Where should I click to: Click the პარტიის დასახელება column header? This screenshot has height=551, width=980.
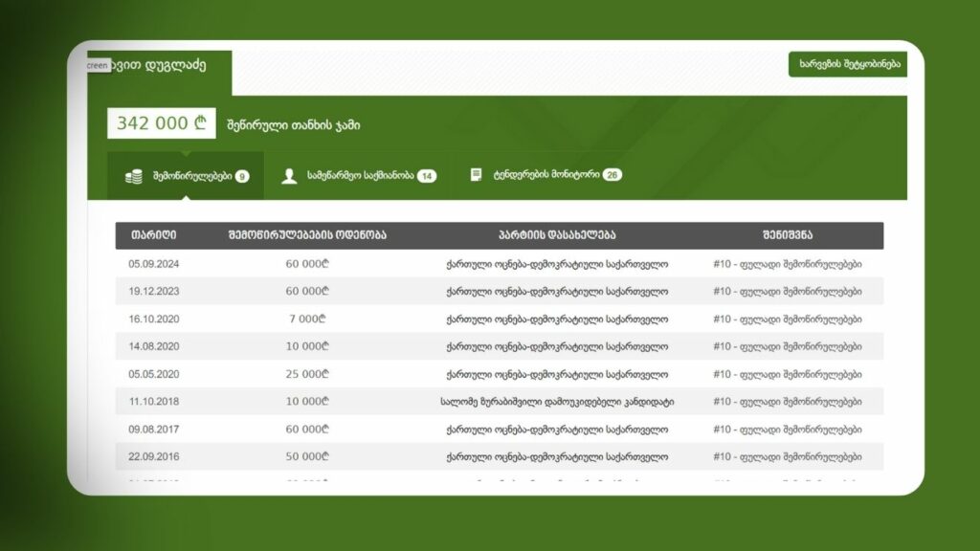[x=557, y=235]
